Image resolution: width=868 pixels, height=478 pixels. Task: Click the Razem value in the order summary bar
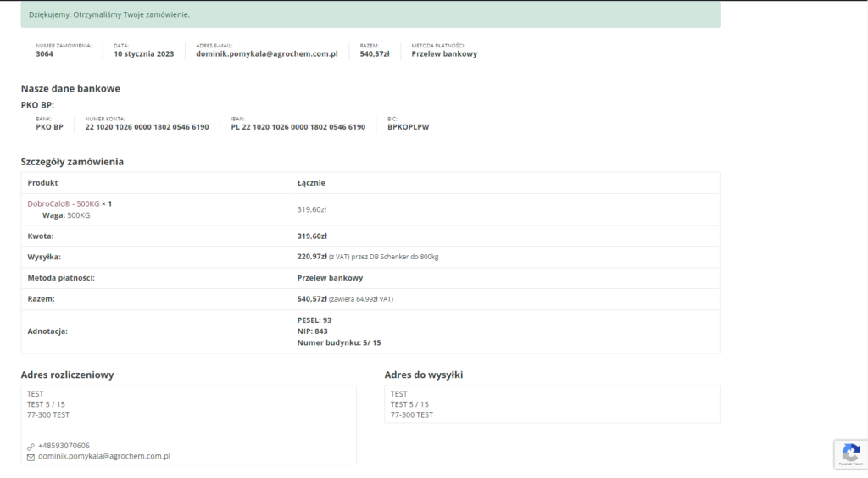click(375, 53)
